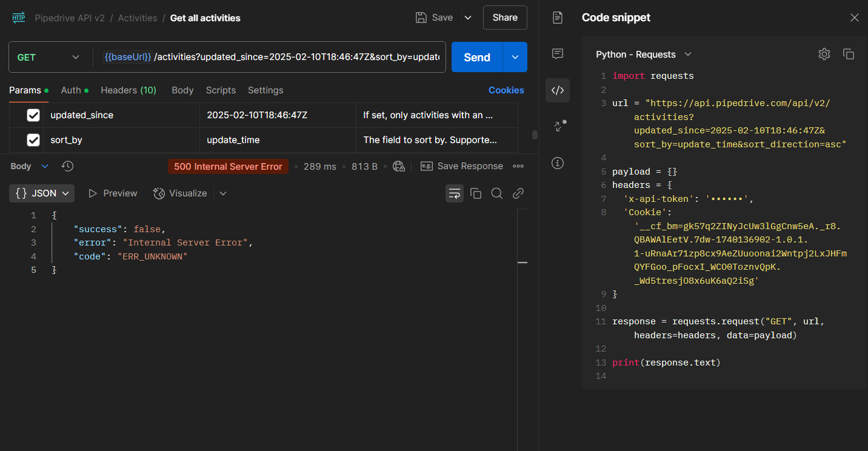
Task: Click the blue Send button
Action: click(476, 57)
